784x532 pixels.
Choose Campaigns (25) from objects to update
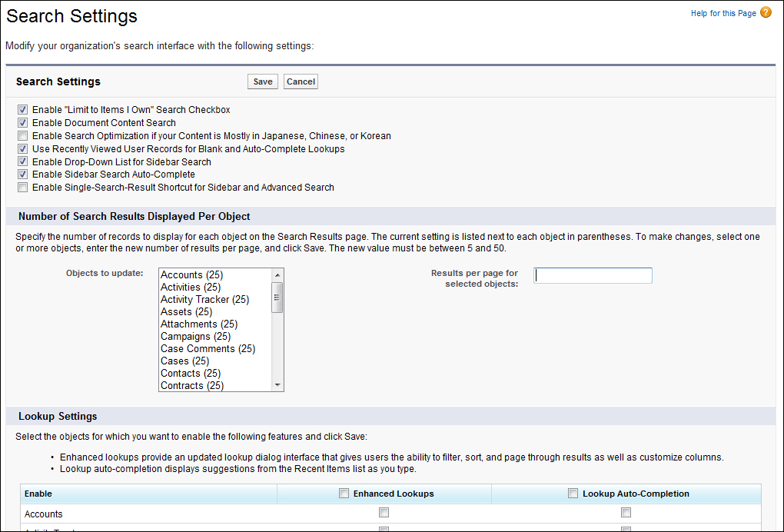coord(195,337)
